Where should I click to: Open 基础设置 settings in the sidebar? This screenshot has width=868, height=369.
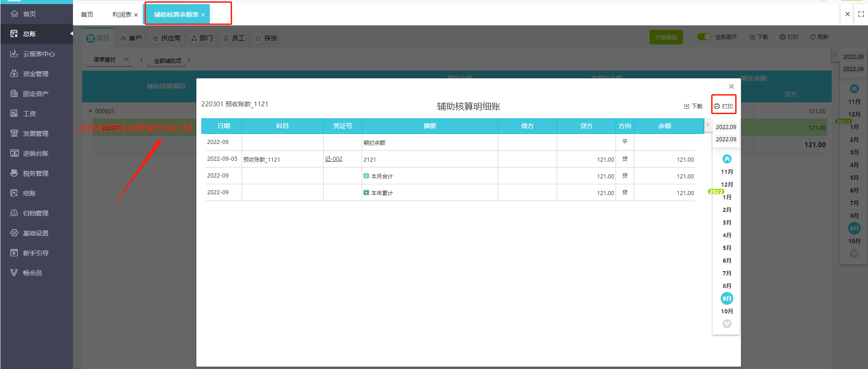click(x=35, y=233)
